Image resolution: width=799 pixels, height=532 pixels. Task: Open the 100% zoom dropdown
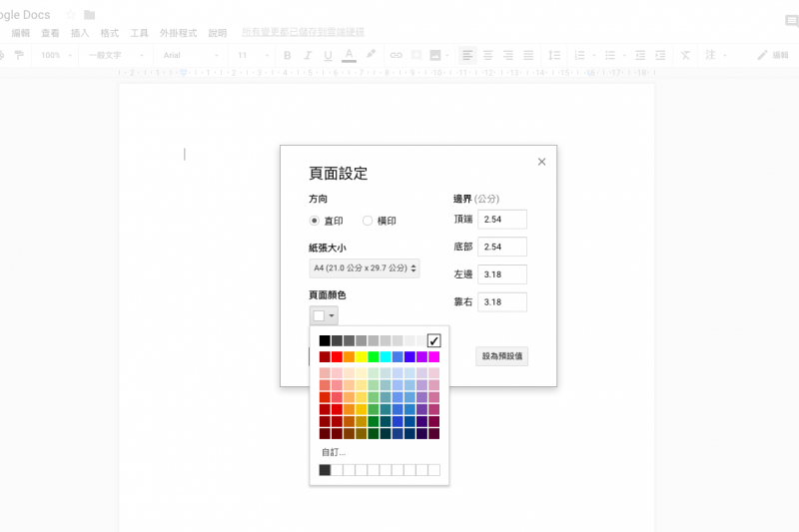57,55
